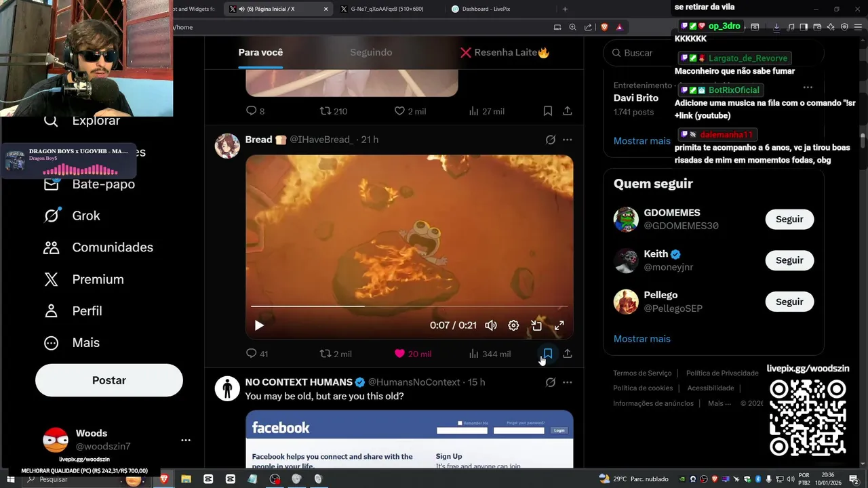Switch to the Para você tab
The width and height of the screenshot is (868, 488).
pyautogui.click(x=260, y=53)
